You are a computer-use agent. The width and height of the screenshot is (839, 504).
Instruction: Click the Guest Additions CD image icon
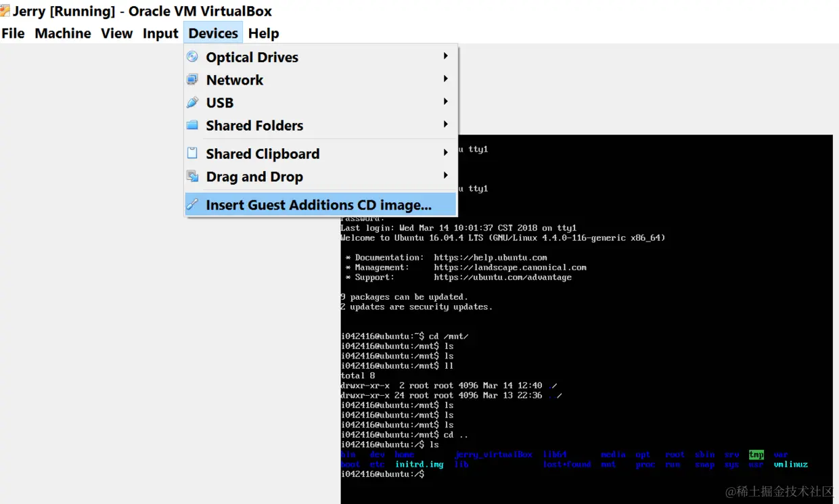(193, 204)
